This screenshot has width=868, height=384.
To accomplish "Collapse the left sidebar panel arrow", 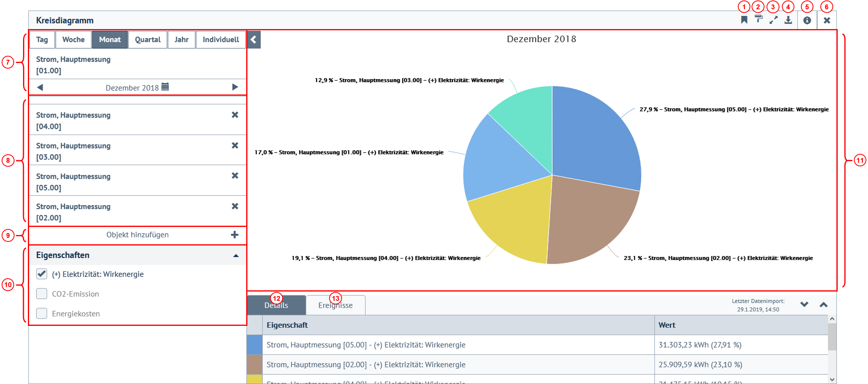I will (253, 40).
